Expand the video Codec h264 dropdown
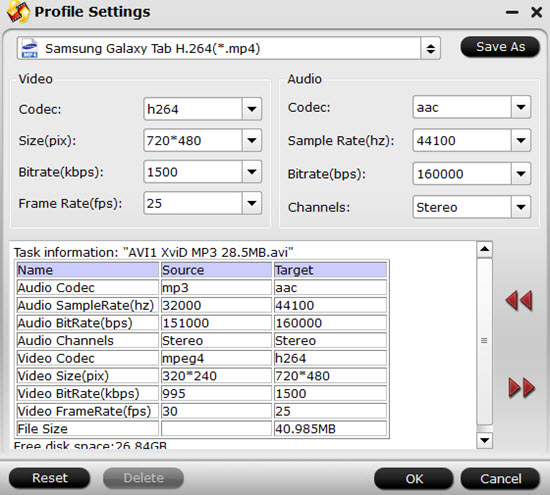The height and width of the screenshot is (495, 550). pyautogui.click(x=251, y=109)
